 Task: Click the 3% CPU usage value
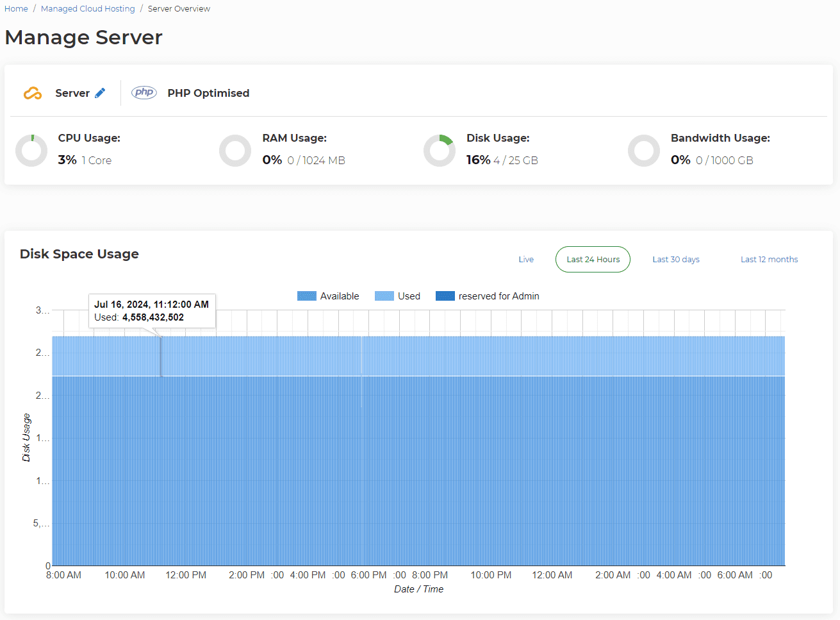tap(67, 160)
